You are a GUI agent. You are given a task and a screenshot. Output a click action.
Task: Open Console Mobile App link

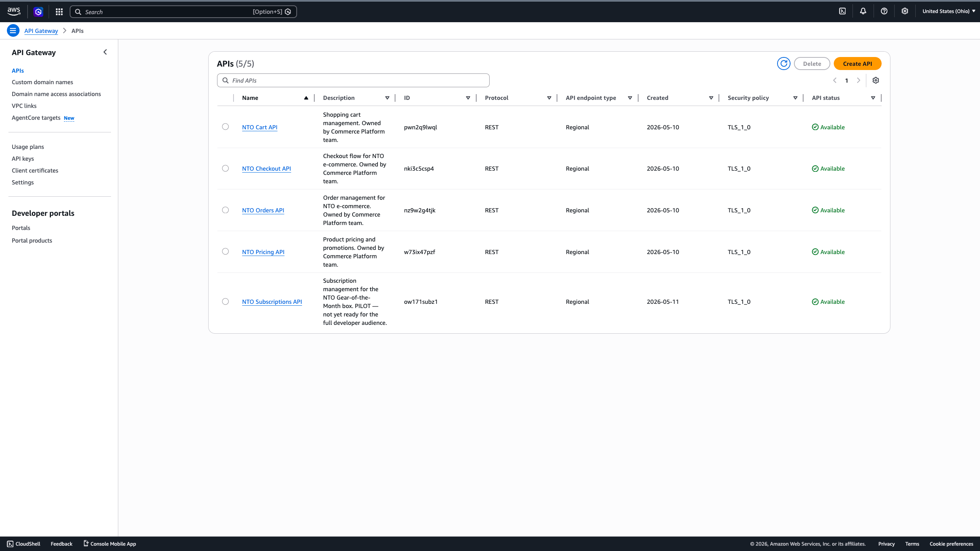(x=110, y=544)
